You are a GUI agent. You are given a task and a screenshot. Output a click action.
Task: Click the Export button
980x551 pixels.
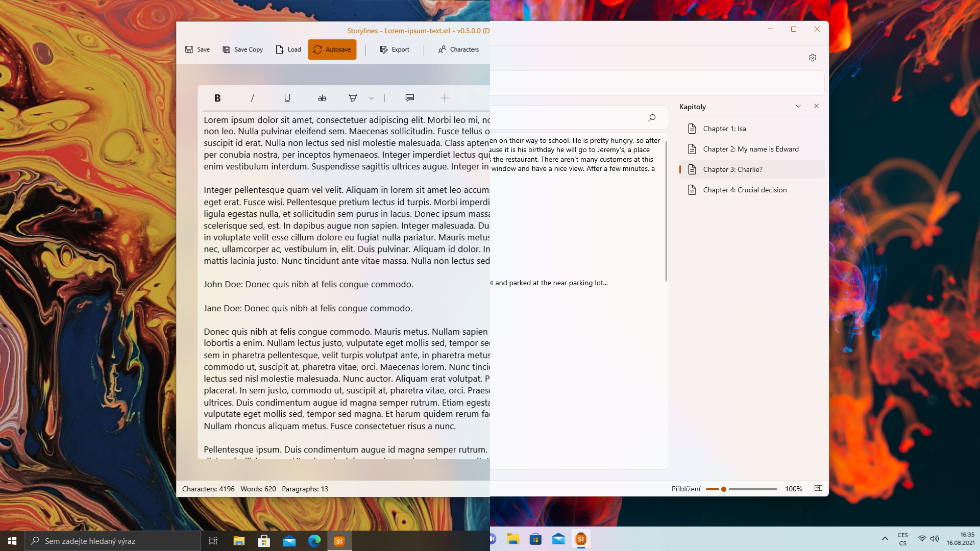point(395,49)
